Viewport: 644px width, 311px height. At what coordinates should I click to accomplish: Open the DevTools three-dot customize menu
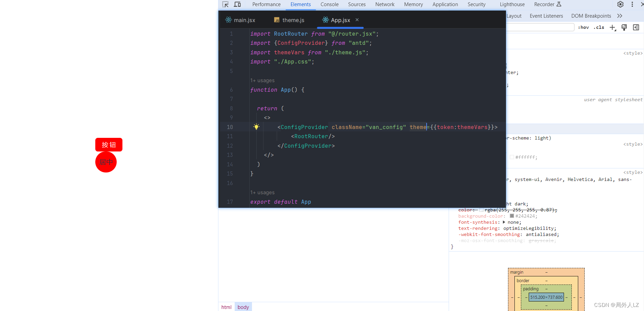tap(632, 4)
